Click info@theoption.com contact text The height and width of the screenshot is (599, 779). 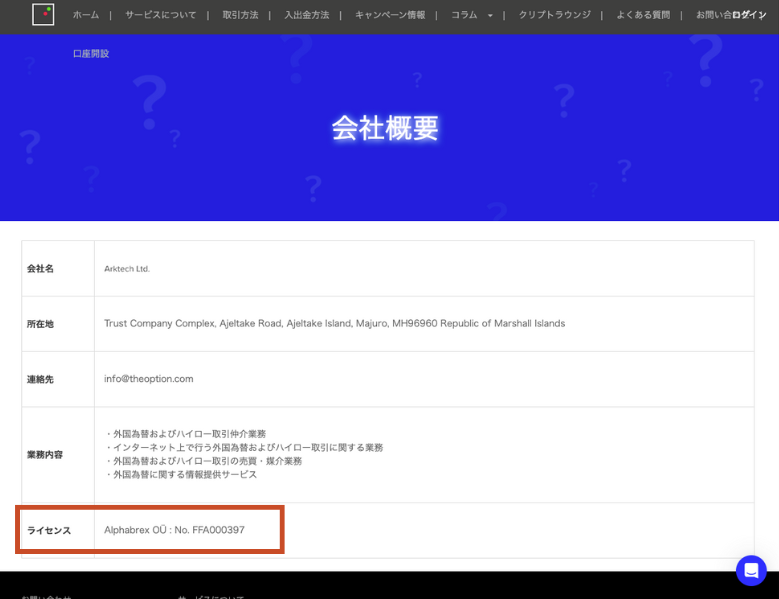coord(149,378)
